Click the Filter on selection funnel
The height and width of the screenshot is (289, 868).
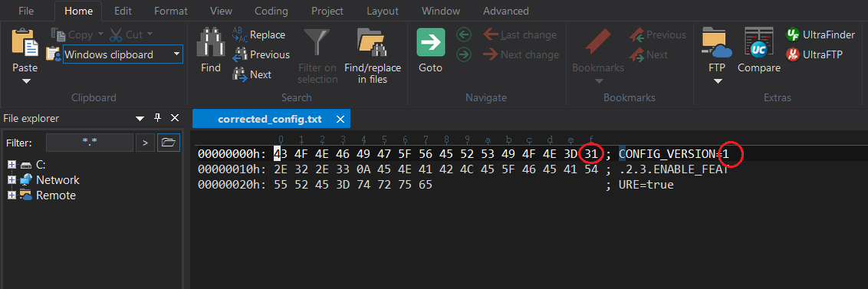317,43
